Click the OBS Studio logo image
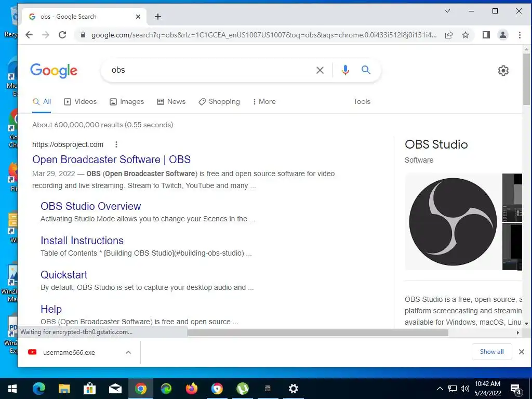The height and width of the screenshot is (399, 532). (x=453, y=222)
